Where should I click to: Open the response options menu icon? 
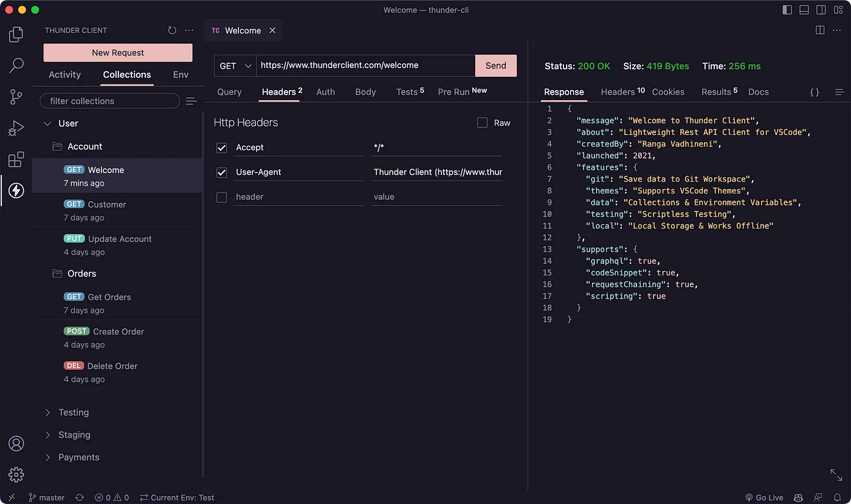coord(839,92)
